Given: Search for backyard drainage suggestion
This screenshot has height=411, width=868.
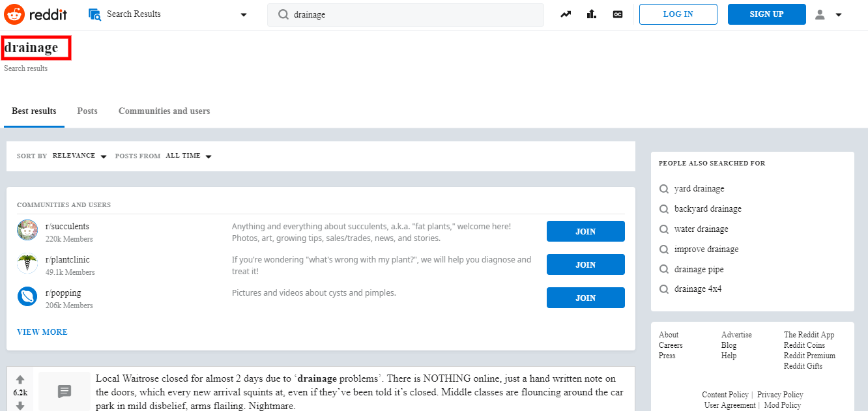Looking at the screenshot, I should tap(708, 209).
